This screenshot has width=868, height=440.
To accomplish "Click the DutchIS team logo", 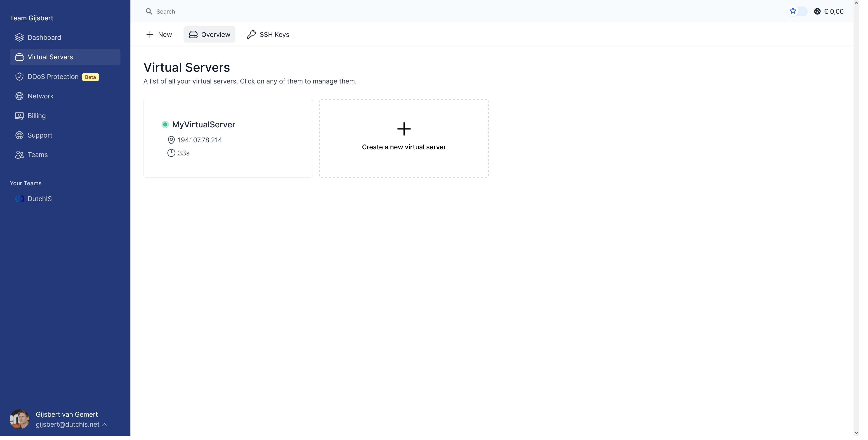I will (19, 199).
